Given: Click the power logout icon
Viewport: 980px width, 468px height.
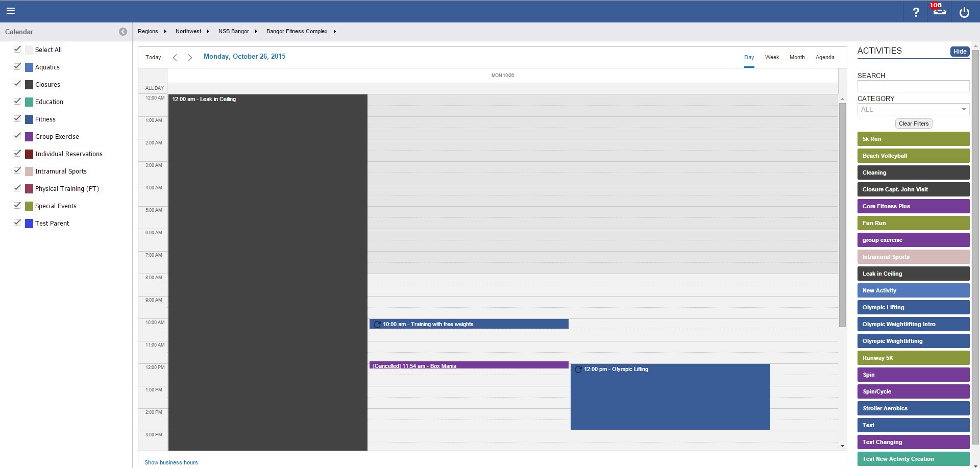Looking at the screenshot, I should point(964,12).
